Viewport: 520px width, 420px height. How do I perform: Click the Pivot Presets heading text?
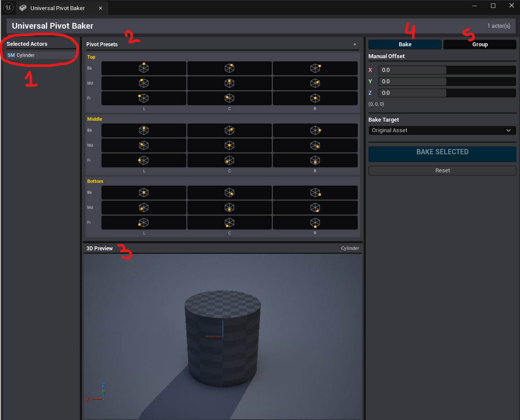pos(102,45)
